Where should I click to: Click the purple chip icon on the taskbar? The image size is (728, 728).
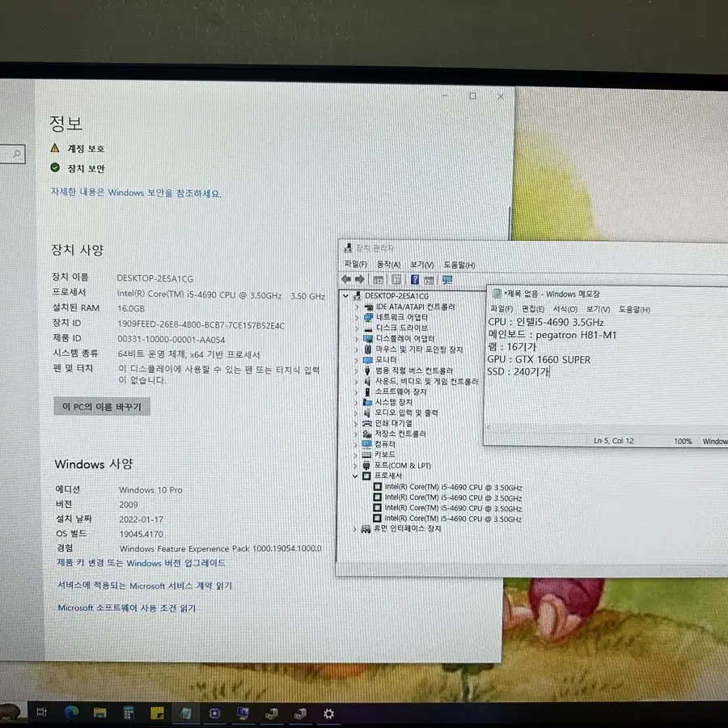(214, 713)
